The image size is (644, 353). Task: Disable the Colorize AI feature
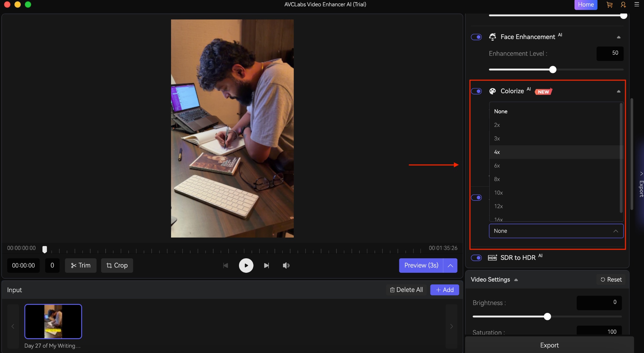476,91
